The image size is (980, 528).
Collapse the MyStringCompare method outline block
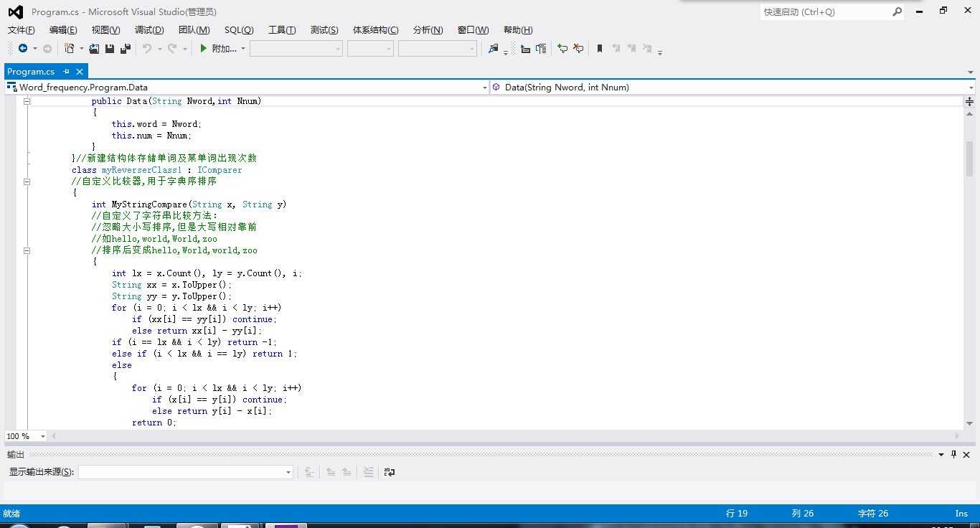[x=27, y=250]
